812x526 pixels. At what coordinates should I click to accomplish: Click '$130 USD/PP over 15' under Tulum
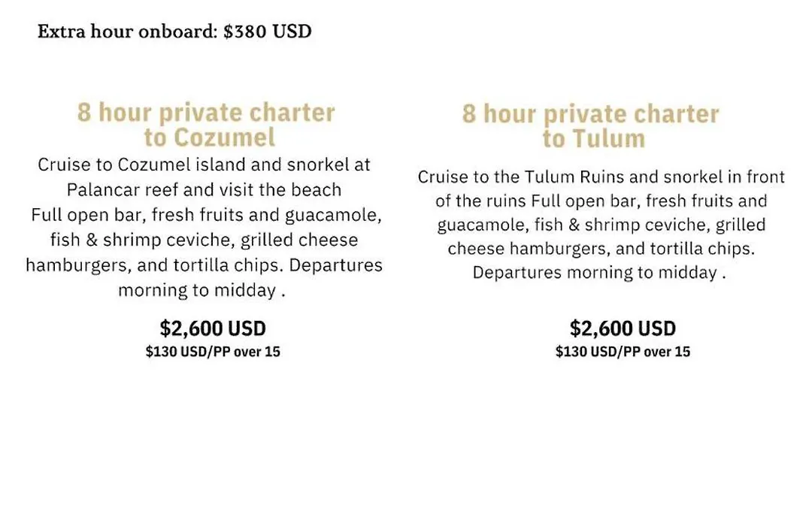pos(623,352)
